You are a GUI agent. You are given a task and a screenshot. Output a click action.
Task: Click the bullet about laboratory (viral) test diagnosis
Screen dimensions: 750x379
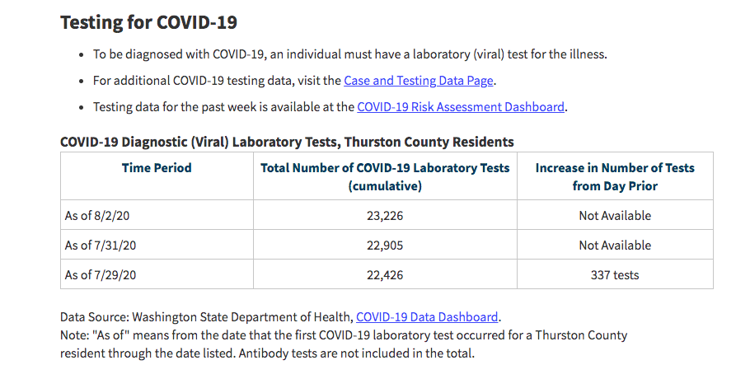(350, 54)
